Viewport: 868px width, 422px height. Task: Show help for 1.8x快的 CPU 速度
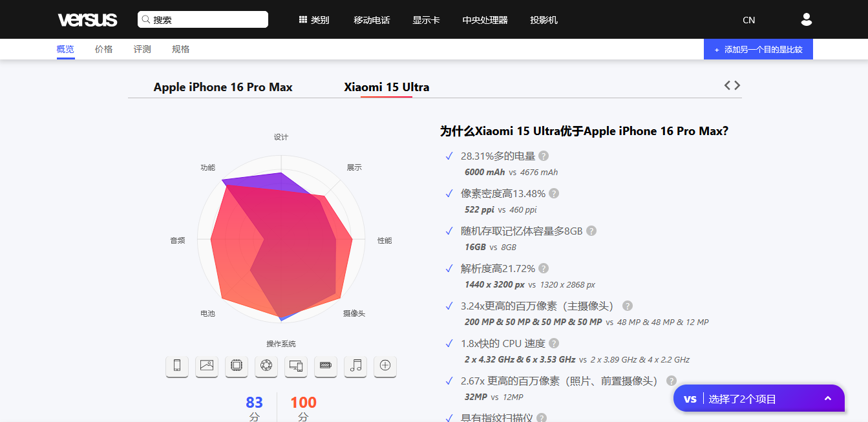click(x=554, y=343)
